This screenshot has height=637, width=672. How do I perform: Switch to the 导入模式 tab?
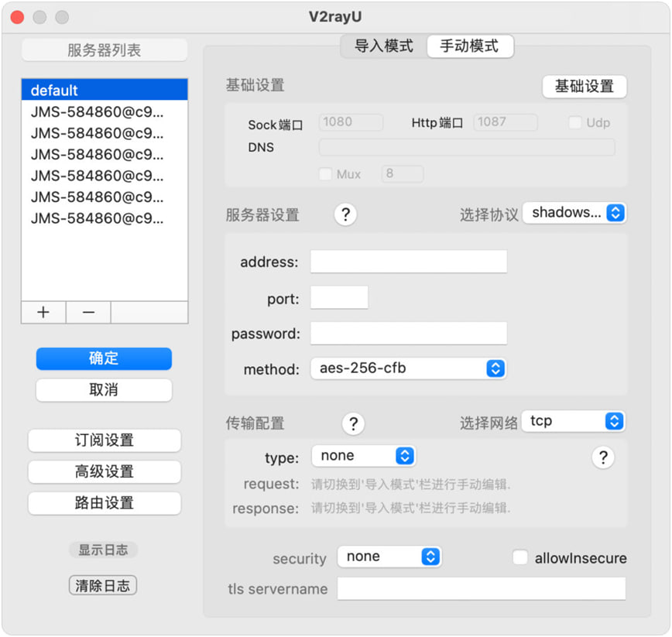click(x=384, y=46)
